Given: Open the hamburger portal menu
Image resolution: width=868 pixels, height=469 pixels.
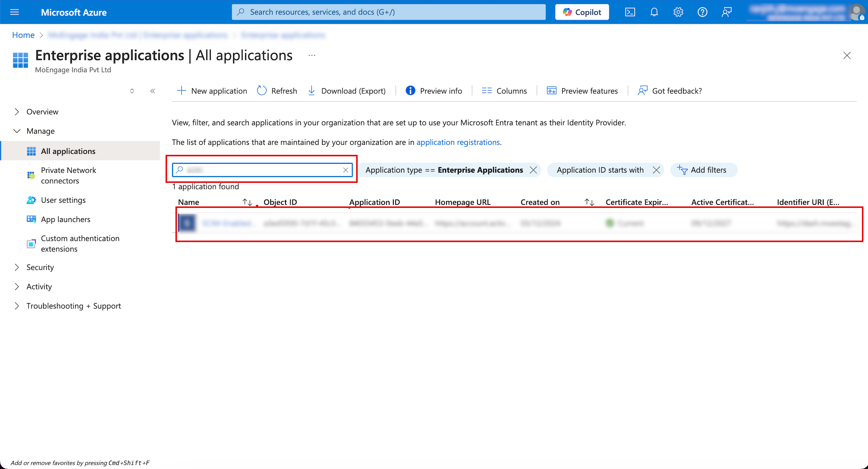Looking at the screenshot, I should point(14,12).
